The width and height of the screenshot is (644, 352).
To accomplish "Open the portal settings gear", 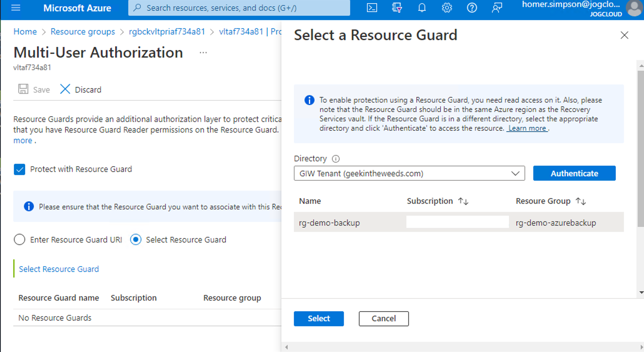I will click(447, 8).
